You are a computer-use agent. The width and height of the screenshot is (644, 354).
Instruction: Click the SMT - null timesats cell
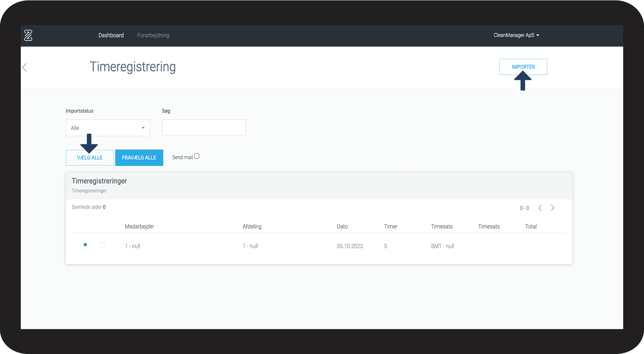coord(442,246)
